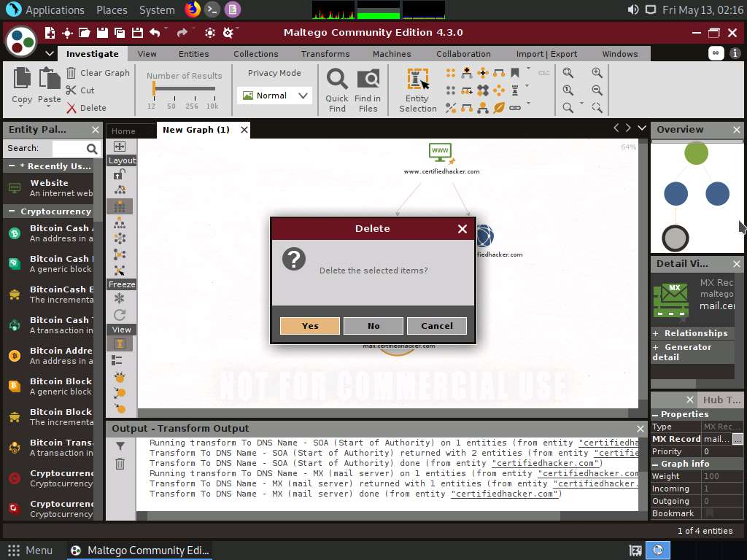The height and width of the screenshot is (560, 747).
Task: Cancel the Delete dialog
Action: tap(437, 326)
